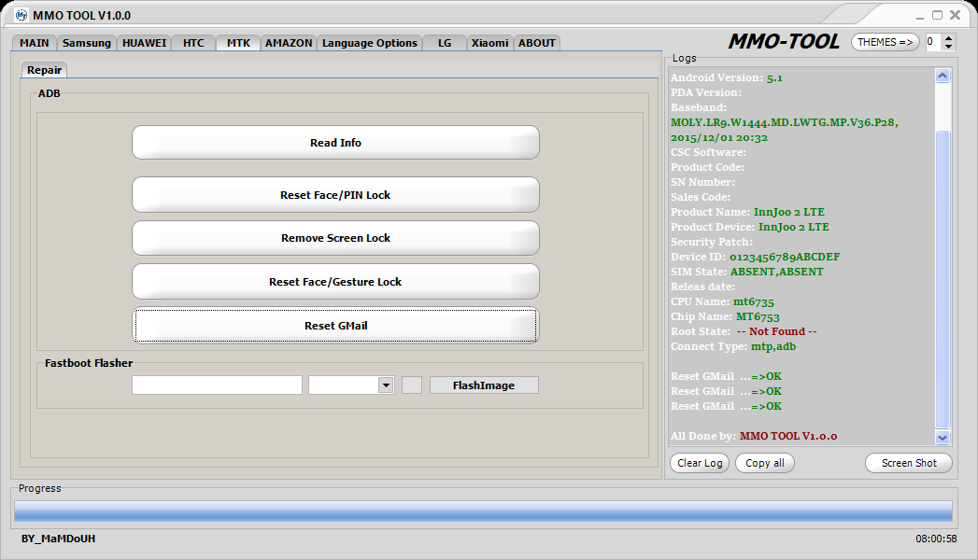Click the All Done by MMO TOOL log line
Screen dimensions: 978x560
754,436
